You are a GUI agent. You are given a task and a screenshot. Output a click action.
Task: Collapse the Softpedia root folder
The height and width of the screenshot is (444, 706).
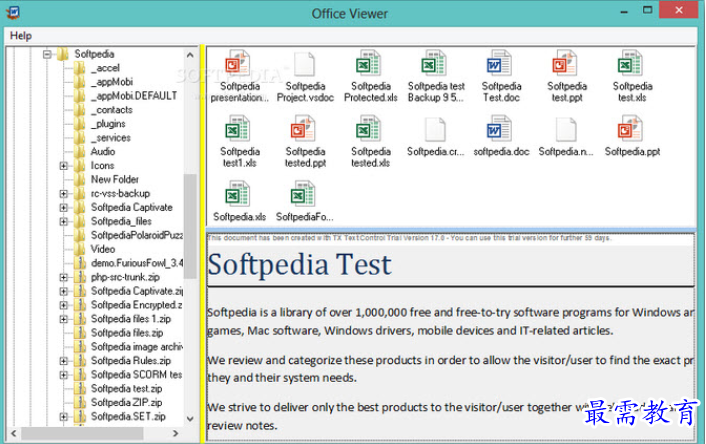click(x=47, y=54)
